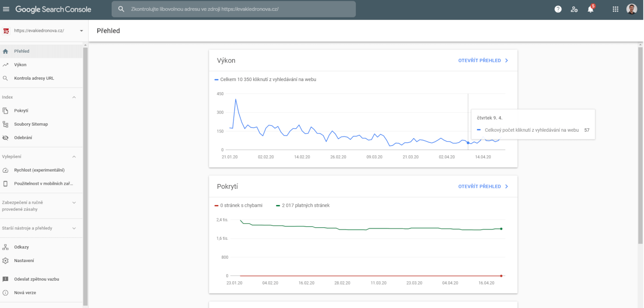Click the URL inspection search field
The image size is (644, 308).
(x=234, y=9)
